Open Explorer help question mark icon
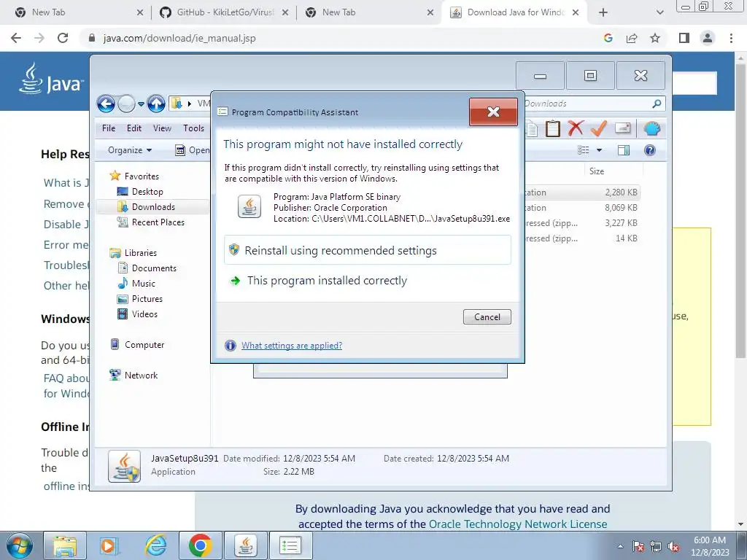The height and width of the screenshot is (560, 747). tap(649, 150)
